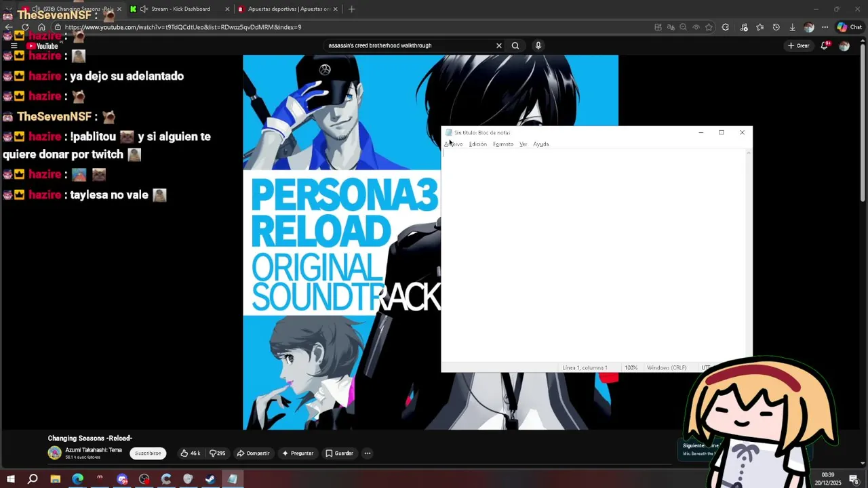Screen dimensions: 868x488
Task: Open YouTube account avatar menu
Action: click(x=844, y=45)
